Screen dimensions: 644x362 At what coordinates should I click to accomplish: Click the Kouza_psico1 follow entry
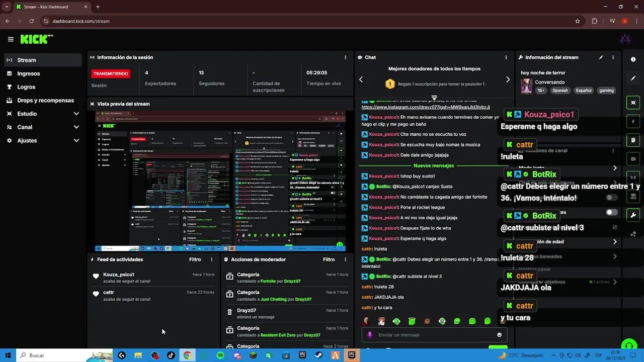[153, 278]
